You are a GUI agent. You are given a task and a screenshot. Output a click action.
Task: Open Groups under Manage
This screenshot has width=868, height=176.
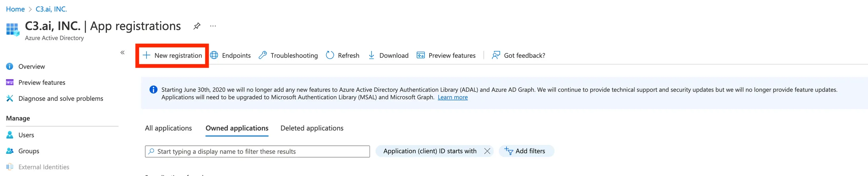pos(29,151)
